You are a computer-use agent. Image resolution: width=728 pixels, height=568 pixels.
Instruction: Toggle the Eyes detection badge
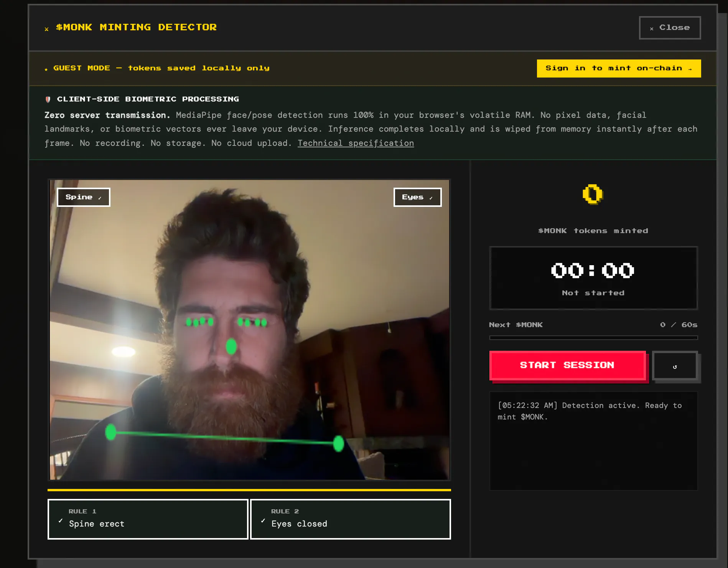[417, 197]
